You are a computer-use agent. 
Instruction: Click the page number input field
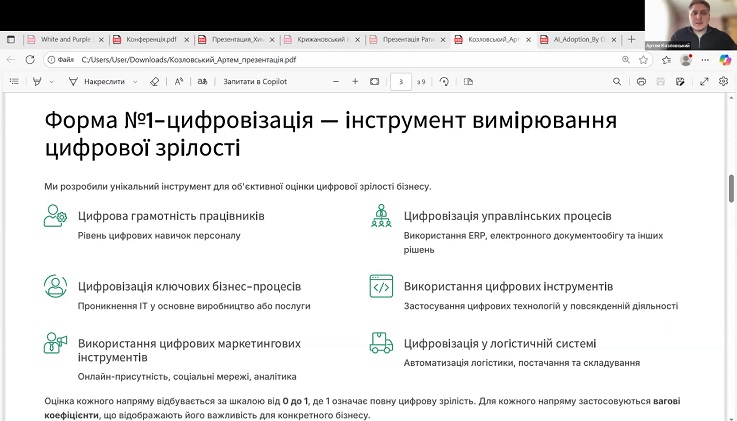click(x=401, y=81)
